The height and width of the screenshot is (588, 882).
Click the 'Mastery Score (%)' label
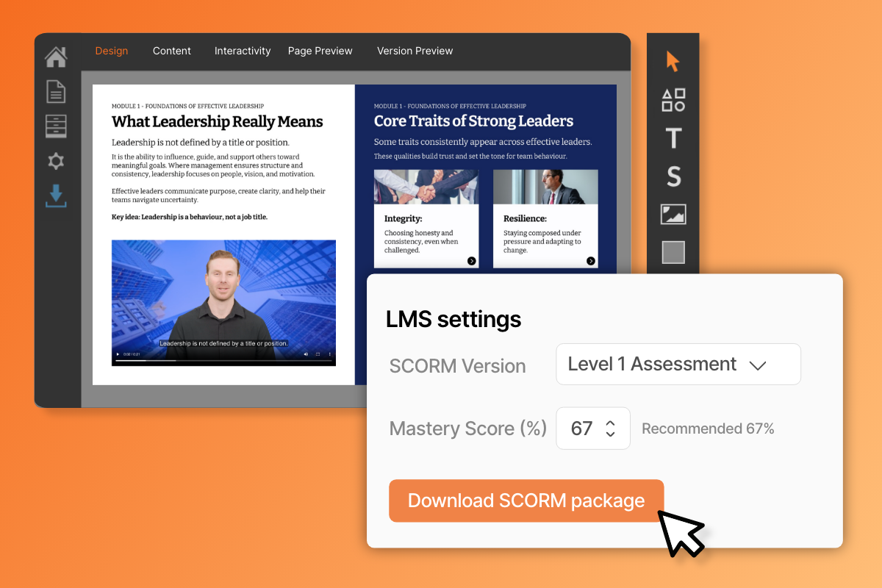coord(468,429)
